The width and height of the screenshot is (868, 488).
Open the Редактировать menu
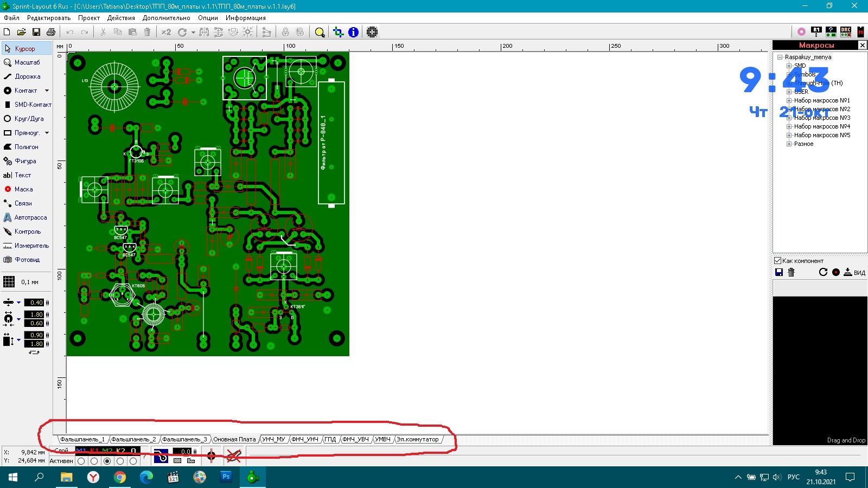[49, 18]
